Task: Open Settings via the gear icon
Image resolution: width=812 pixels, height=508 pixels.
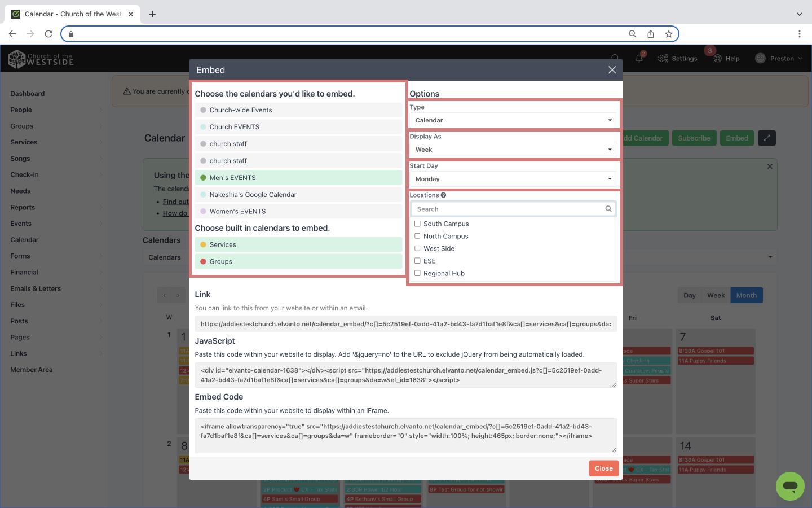Action: pos(663,58)
